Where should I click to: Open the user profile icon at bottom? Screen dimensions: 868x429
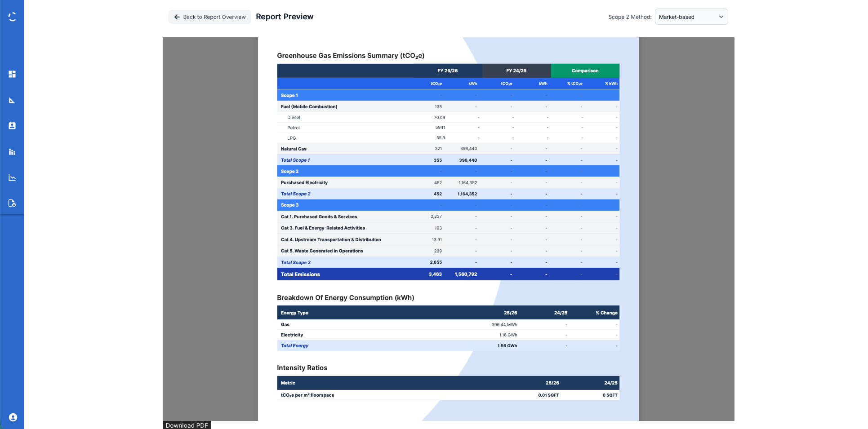click(x=13, y=417)
